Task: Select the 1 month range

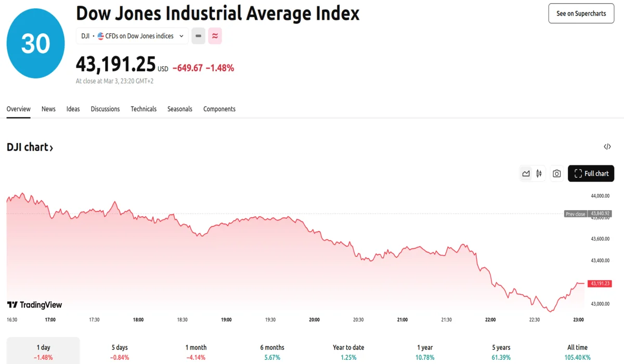Action: pyautogui.click(x=196, y=352)
